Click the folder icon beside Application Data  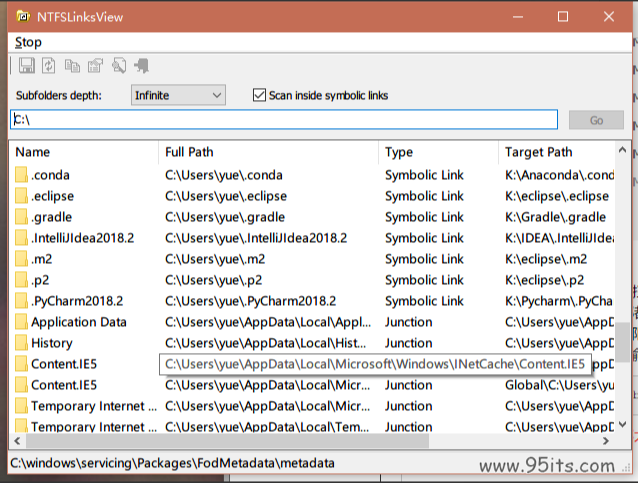coord(22,322)
